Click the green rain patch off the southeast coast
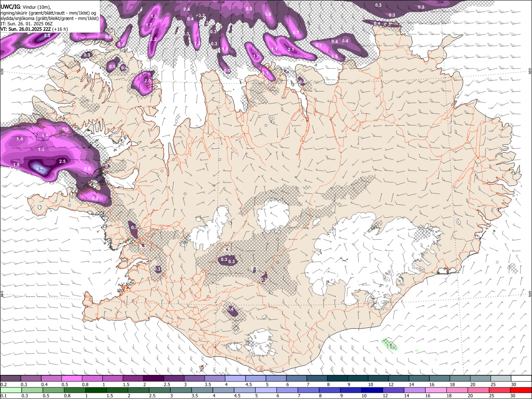The height and width of the screenshot is (399, 532). (x=389, y=344)
